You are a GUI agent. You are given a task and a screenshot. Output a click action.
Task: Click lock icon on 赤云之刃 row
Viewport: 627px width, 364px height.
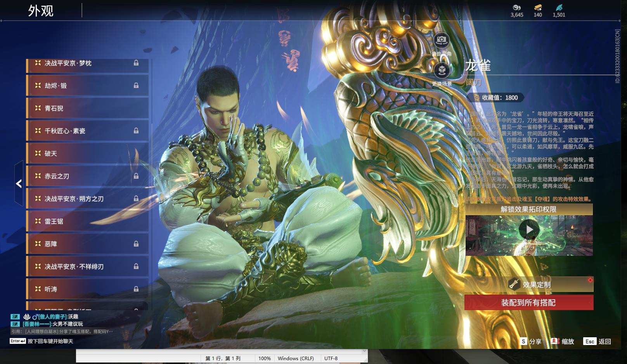(136, 176)
